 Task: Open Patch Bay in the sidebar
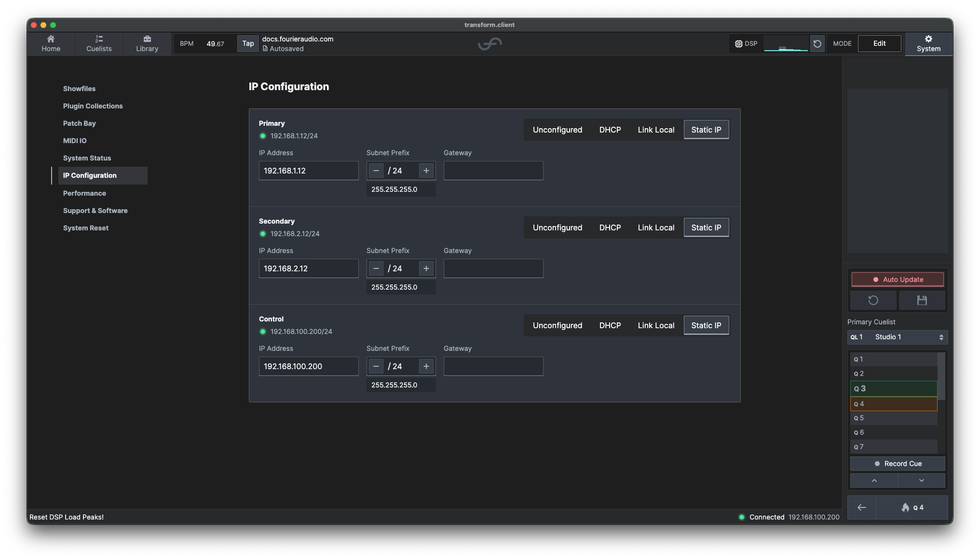click(x=80, y=123)
